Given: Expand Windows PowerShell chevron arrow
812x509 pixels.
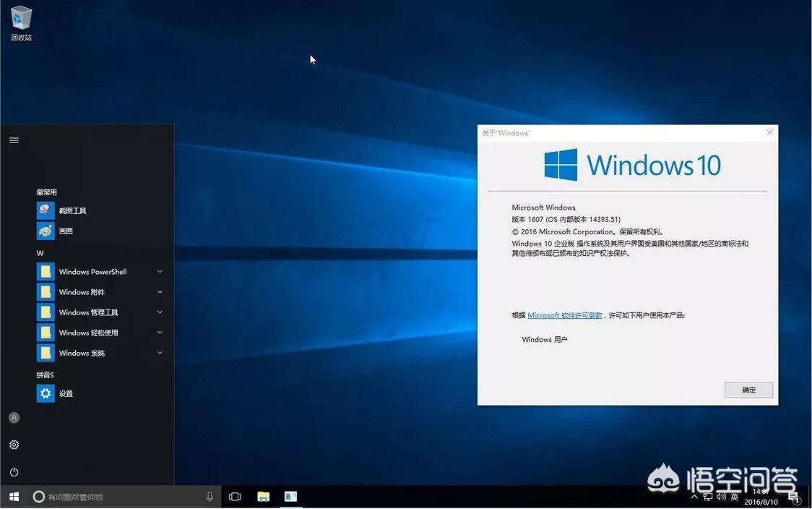Looking at the screenshot, I should [160, 272].
